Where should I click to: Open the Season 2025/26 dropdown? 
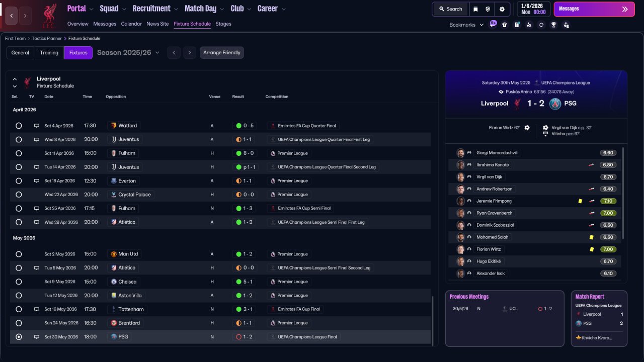click(128, 53)
